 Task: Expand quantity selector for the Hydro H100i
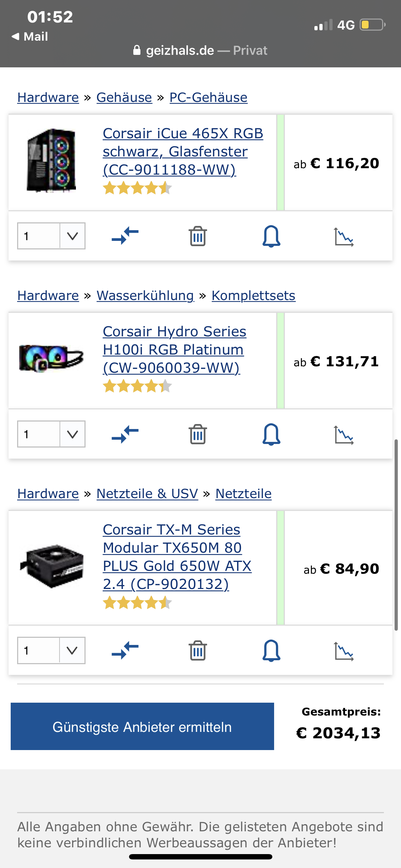tap(72, 434)
